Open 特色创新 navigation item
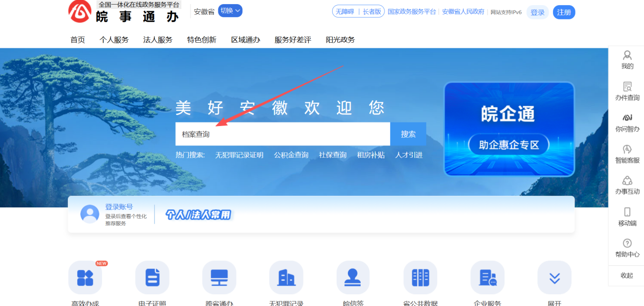The image size is (644, 306). pyautogui.click(x=202, y=40)
